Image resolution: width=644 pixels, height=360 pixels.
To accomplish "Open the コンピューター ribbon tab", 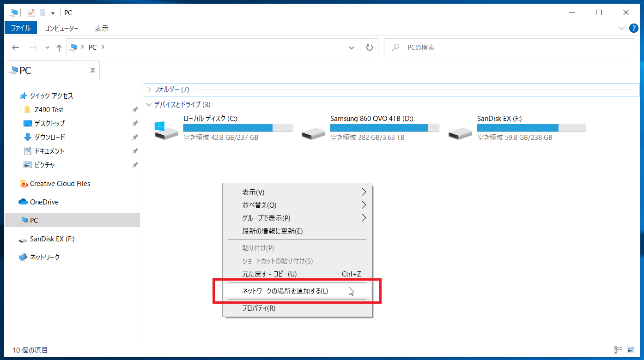I will pyautogui.click(x=61, y=28).
